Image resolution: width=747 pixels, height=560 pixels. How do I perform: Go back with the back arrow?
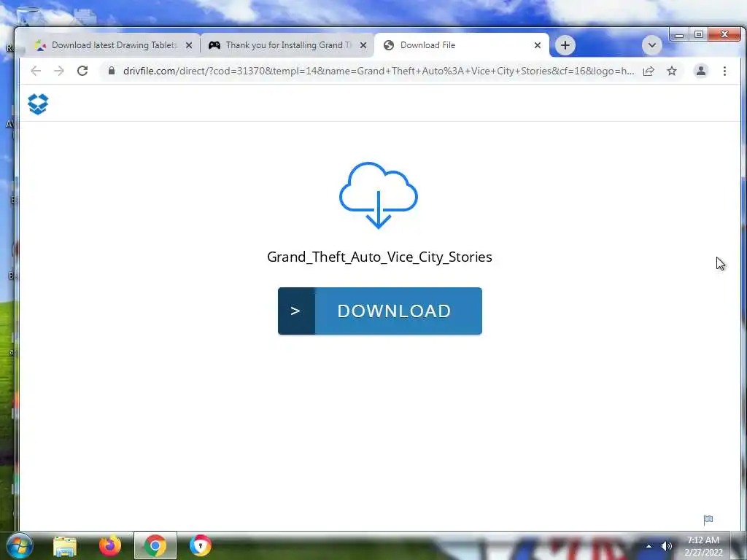(x=36, y=71)
